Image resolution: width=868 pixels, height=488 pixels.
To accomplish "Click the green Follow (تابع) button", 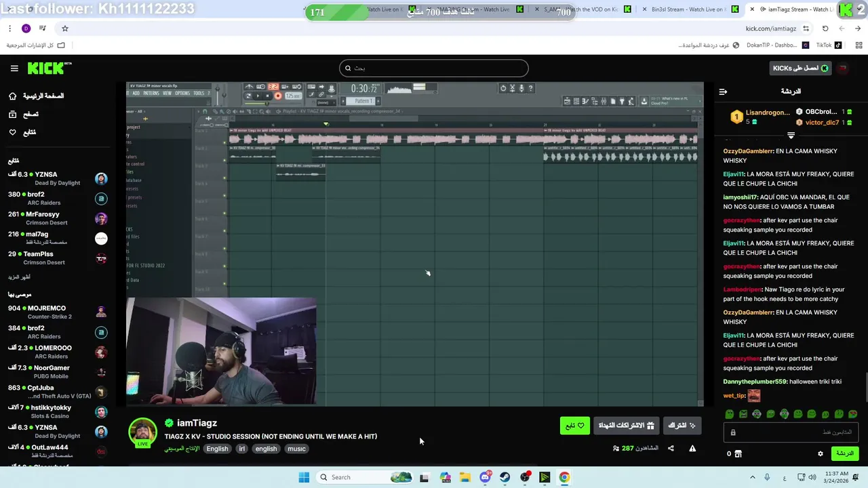I will click(575, 426).
